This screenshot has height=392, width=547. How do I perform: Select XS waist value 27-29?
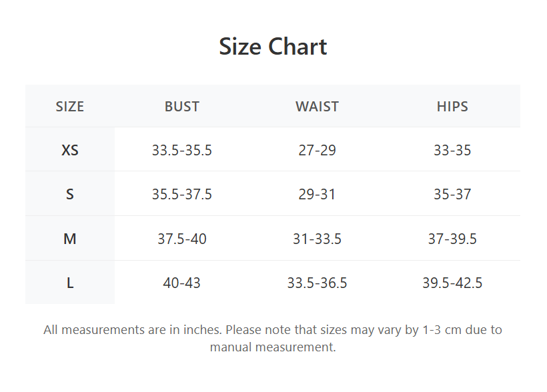point(317,150)
